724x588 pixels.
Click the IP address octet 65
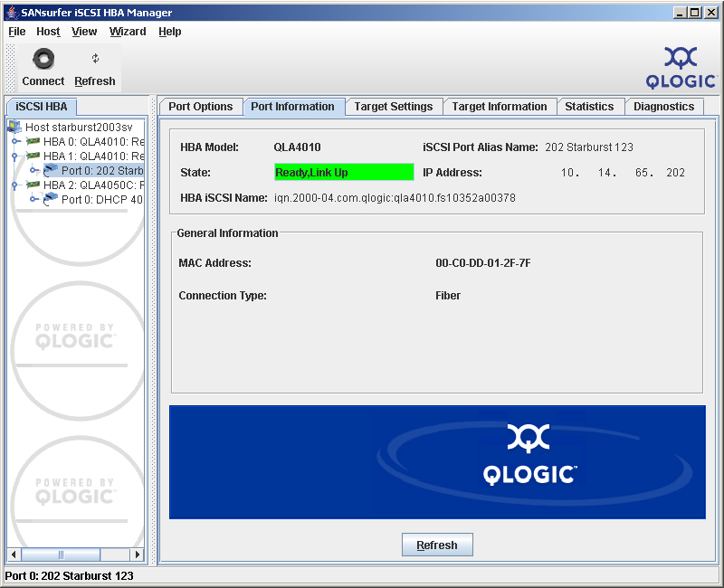(x=642, y=173)
